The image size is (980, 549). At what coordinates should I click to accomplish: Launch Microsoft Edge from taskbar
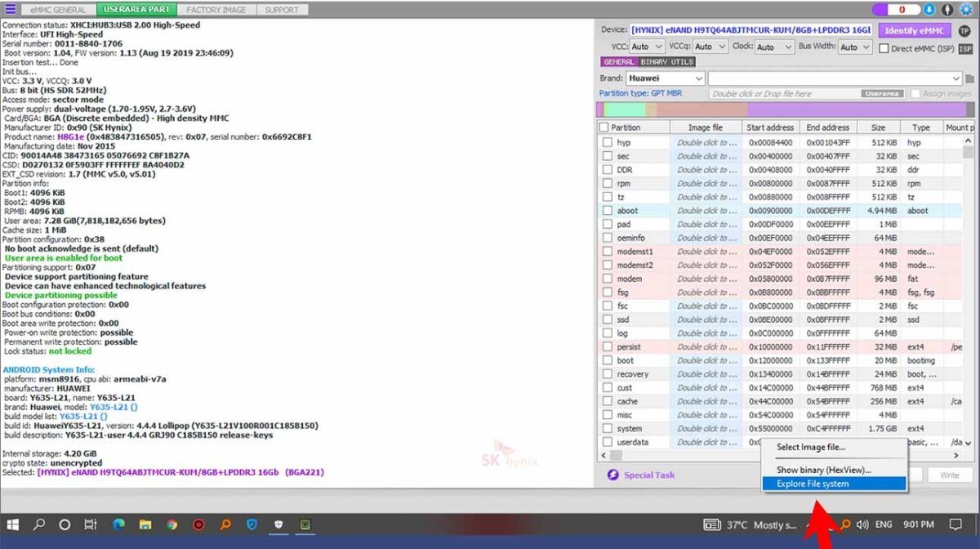(x=118, y=524)
